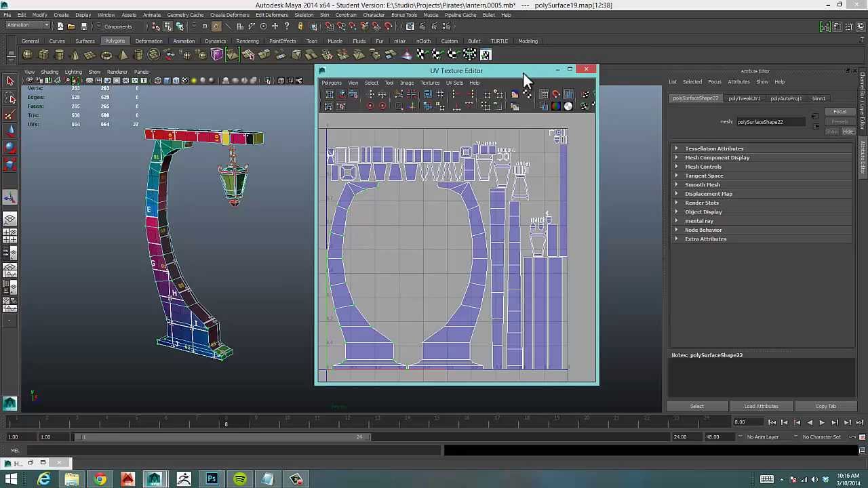Expand Render Stats section
The height and width of the screenshot is (488, 868).
[x=701, y=203]
